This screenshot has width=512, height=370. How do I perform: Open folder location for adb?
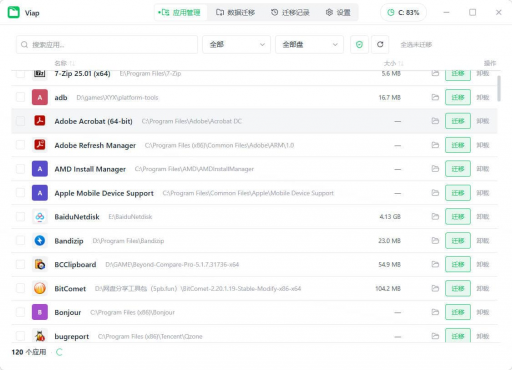tap(435, 97)
